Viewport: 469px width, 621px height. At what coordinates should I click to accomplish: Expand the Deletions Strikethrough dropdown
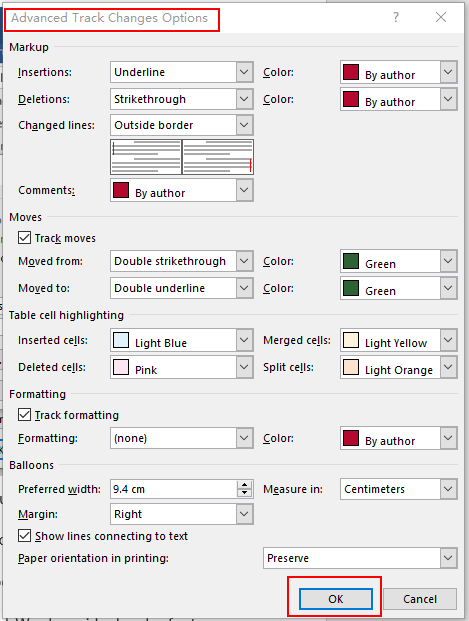click(182, 99)
